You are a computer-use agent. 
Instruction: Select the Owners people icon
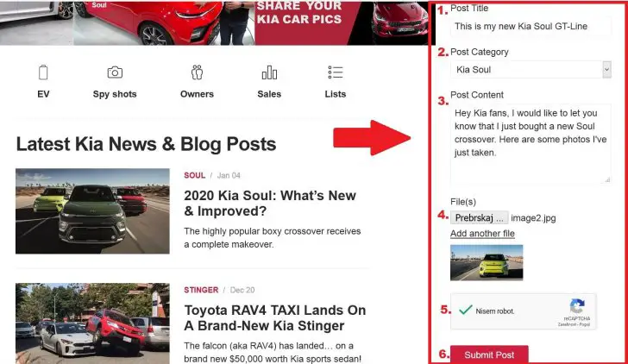(197, 72)
